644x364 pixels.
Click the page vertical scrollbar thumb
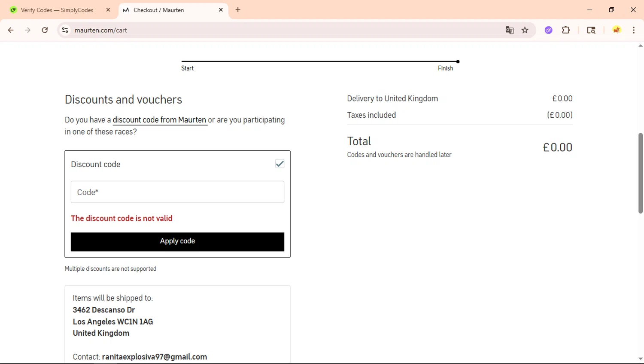[640, 173]
